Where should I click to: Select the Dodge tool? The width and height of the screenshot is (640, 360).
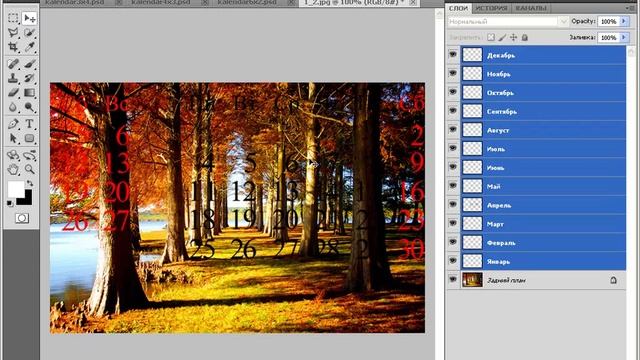coord(29,107)
